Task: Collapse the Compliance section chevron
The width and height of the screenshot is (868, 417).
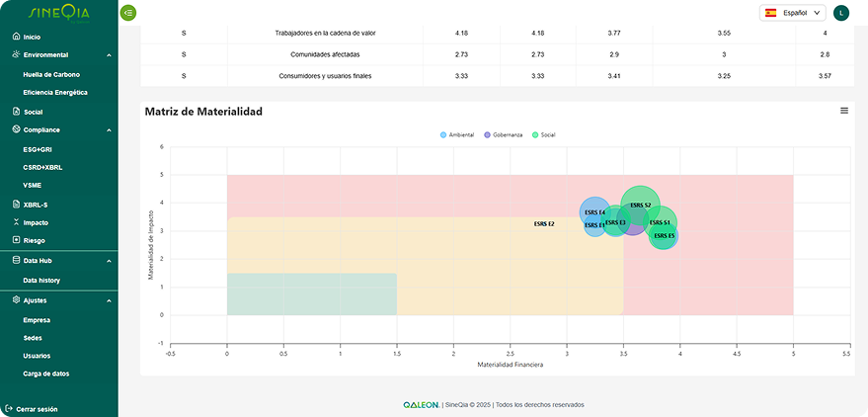Action: click(x=109, y=129)
